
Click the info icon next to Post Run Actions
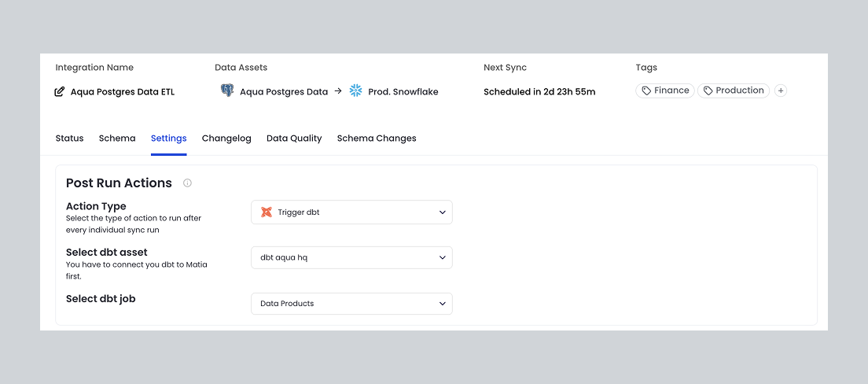pos(187,183)
